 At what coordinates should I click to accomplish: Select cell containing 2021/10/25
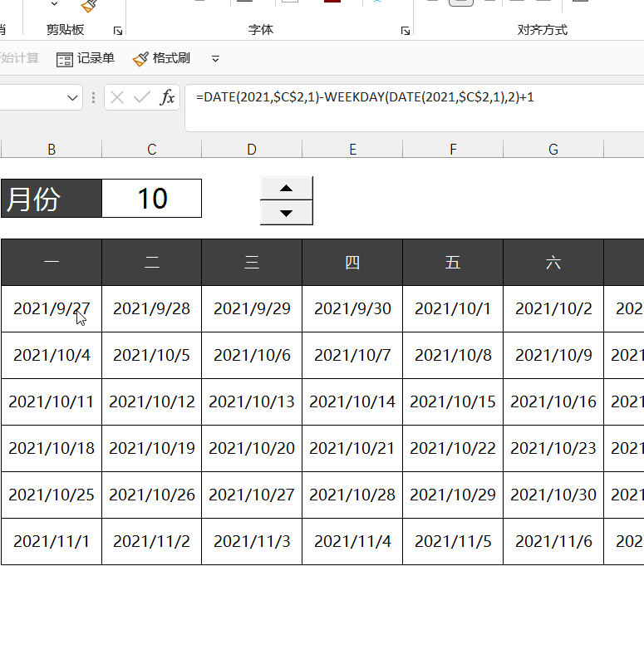click(x=52, y=495)
